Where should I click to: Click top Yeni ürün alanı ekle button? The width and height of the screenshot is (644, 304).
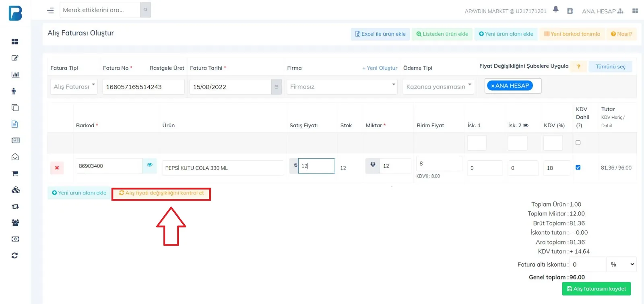coord(506,34)
